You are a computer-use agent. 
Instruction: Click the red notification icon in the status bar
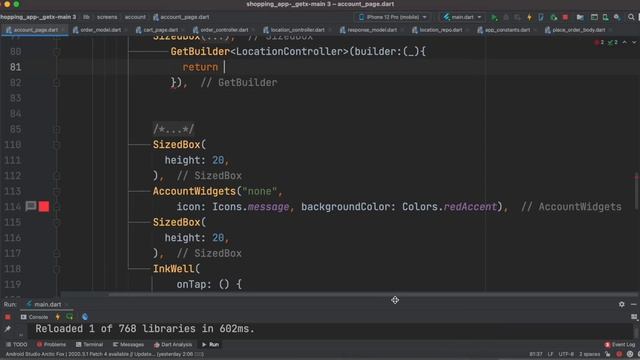coord(619,354)
